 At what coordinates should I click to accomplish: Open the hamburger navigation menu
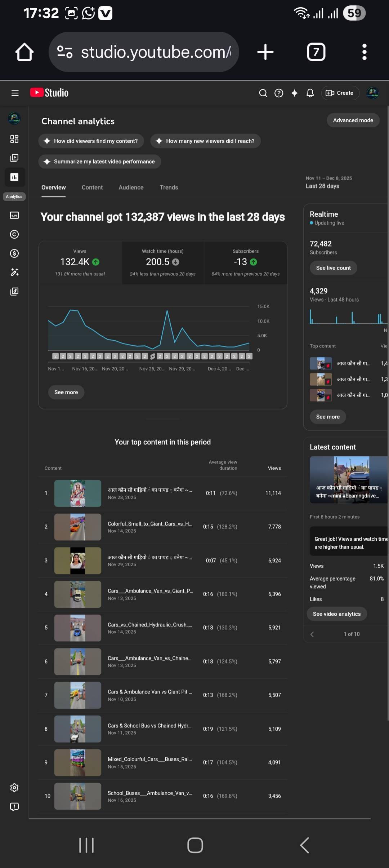click(15, 93)
